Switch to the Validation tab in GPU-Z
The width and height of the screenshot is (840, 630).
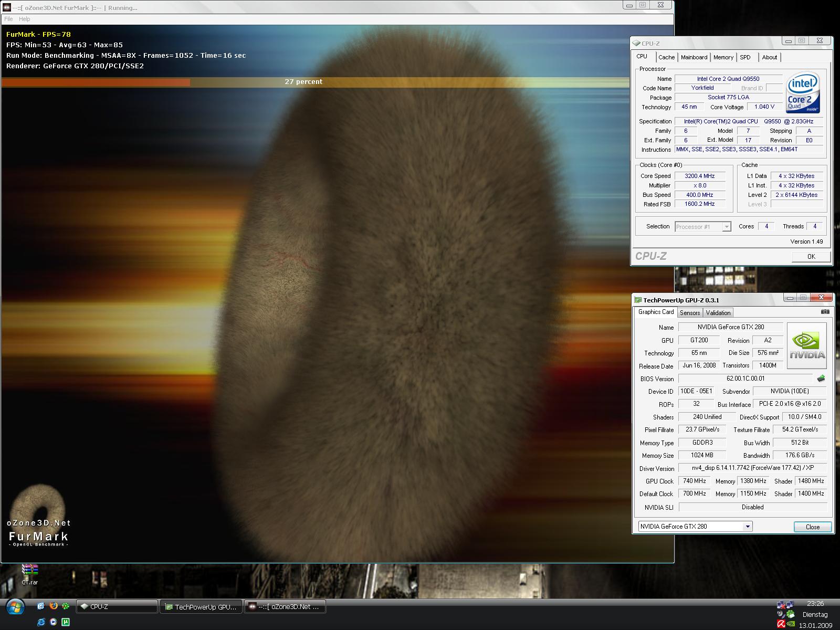tap(718, 313)
